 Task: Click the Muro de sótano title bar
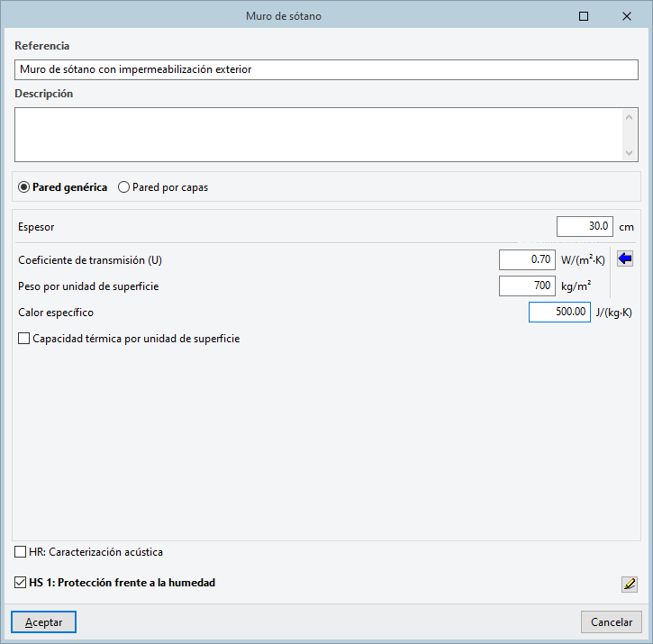click(283, 16)
